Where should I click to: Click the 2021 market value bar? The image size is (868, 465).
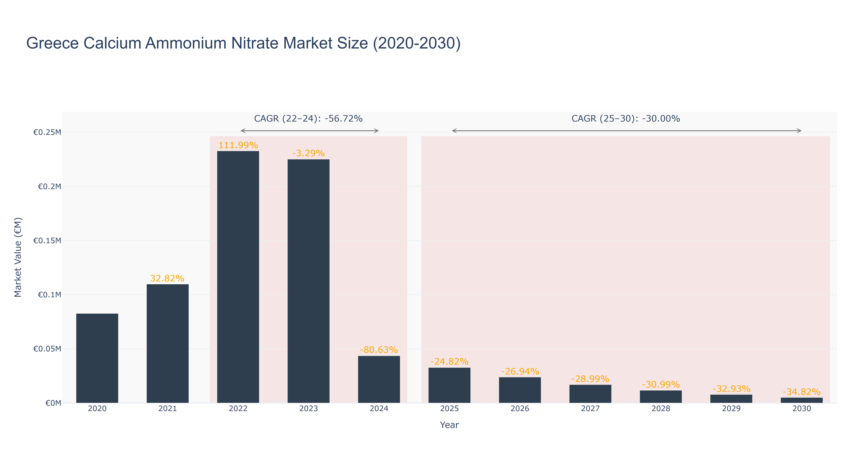coord(167,344)
